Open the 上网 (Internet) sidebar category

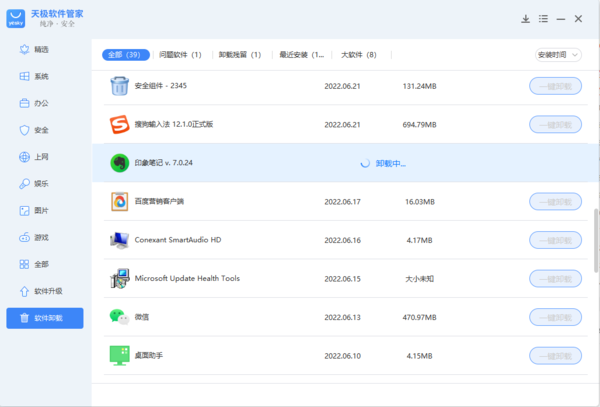40,157
